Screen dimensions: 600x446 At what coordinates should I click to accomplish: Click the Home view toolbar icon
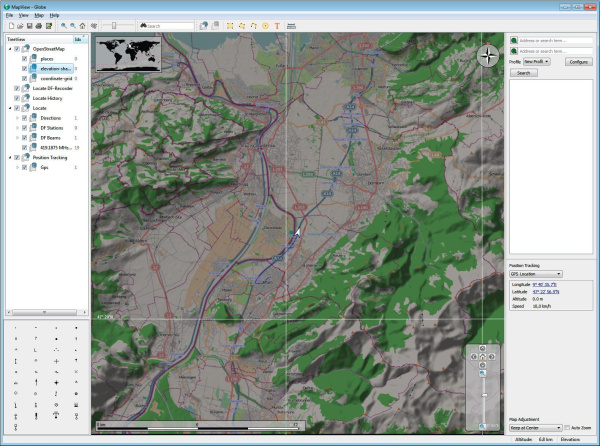click(x=83, y=25)
